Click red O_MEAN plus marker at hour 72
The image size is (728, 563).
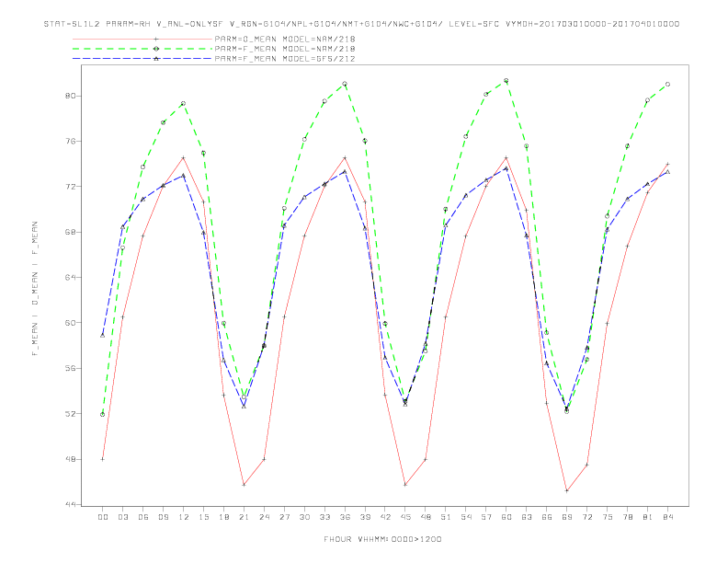[x=586, y=465]
